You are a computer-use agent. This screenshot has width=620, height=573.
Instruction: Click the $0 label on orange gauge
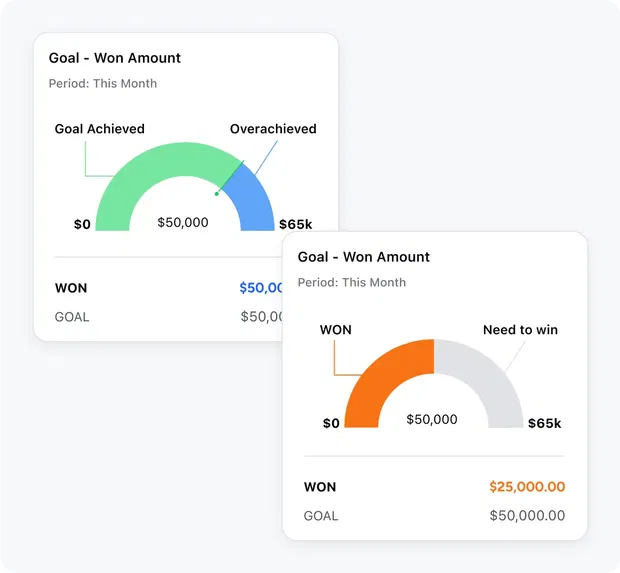point(331,423)
